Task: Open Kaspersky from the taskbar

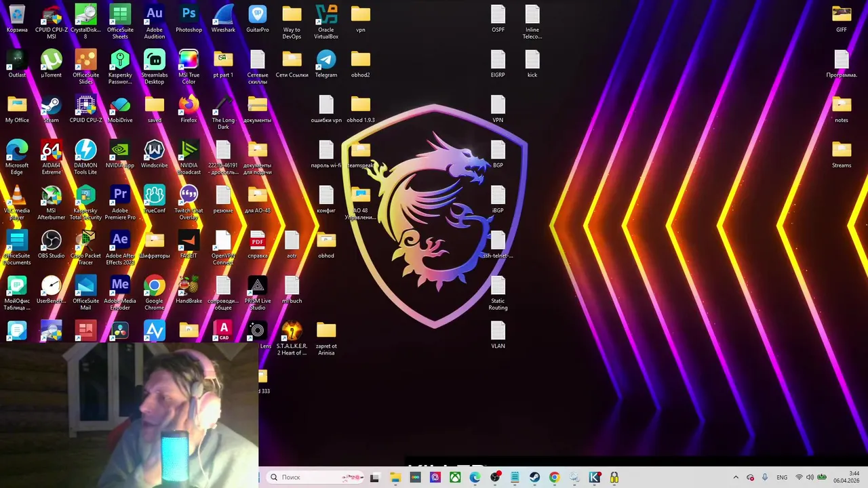Action: coord(595,477)
